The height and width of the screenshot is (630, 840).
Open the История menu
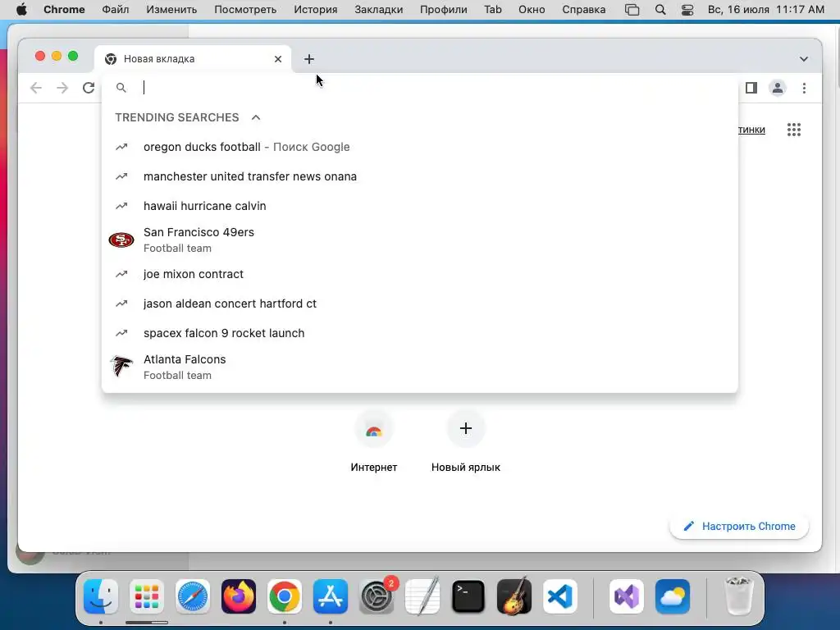tap(316, 9)
